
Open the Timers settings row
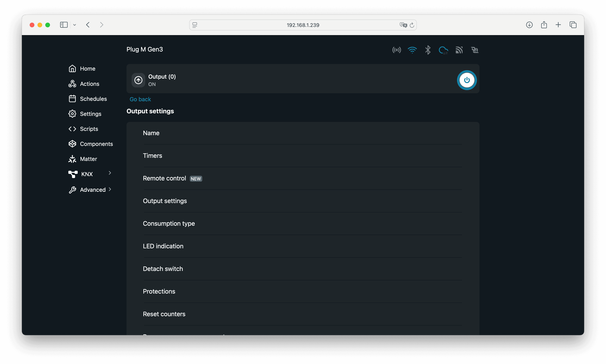(152, 156)
